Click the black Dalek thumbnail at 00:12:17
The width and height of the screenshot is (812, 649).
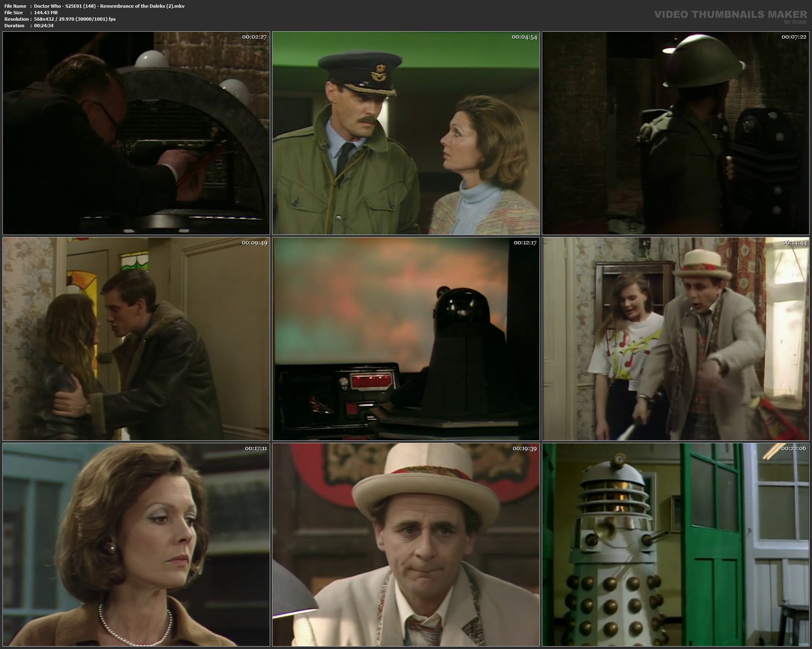(x=406, y=339)
